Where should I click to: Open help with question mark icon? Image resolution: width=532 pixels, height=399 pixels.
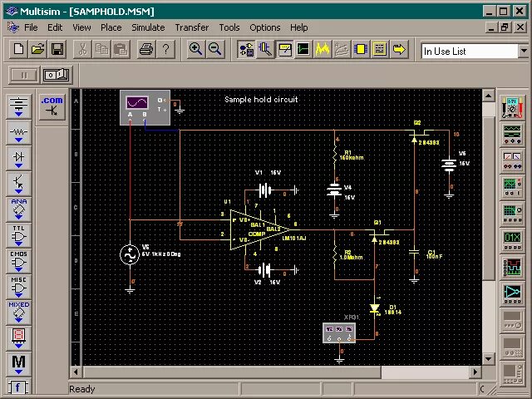pos(165,50)
